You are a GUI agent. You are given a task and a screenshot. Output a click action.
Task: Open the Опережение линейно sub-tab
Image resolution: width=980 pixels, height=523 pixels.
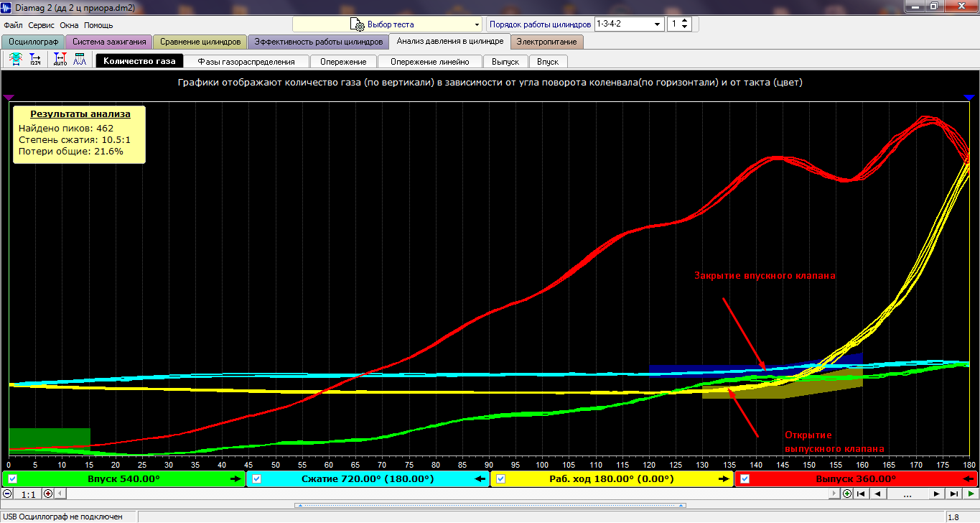429,61
